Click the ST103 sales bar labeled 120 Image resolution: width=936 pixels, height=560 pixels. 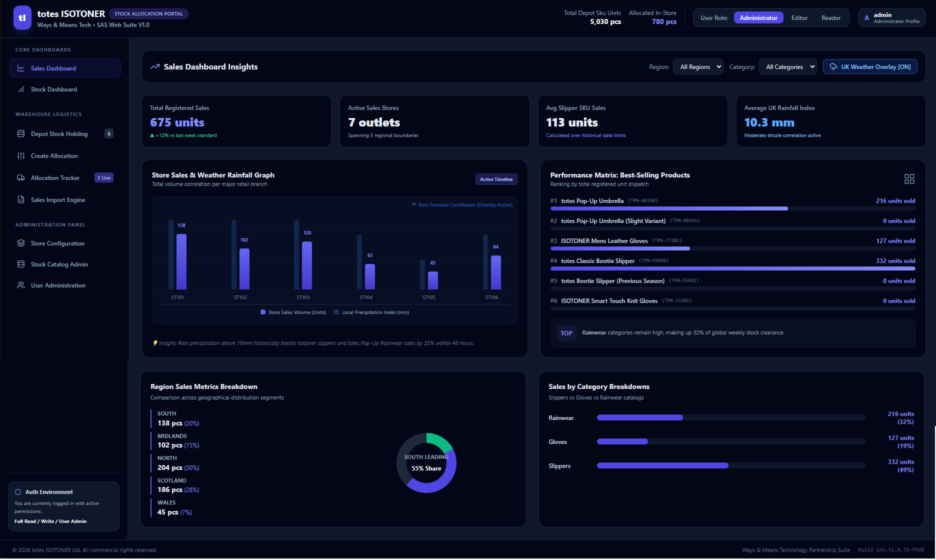307,265
